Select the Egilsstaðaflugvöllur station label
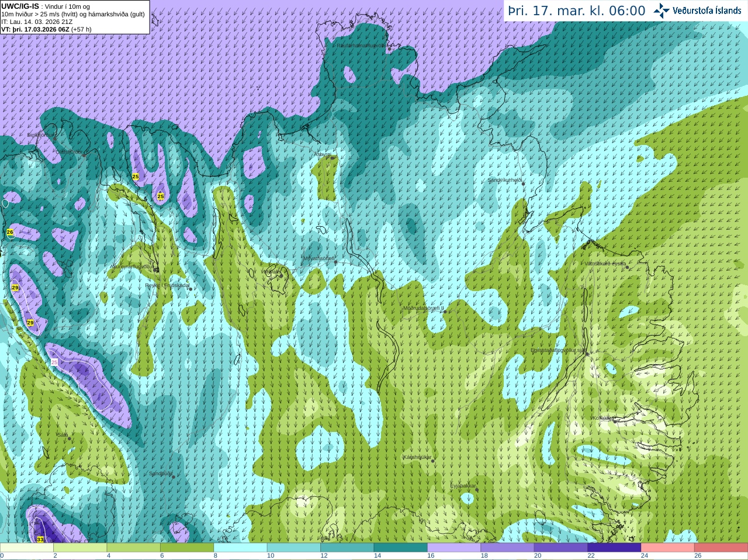 pyautogui.click(x=558, y=350)
